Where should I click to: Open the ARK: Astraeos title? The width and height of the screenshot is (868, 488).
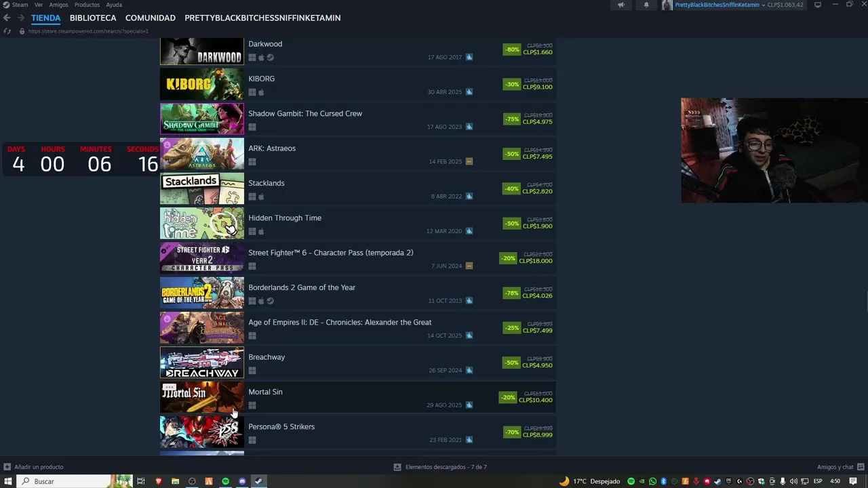pos(272,148)
